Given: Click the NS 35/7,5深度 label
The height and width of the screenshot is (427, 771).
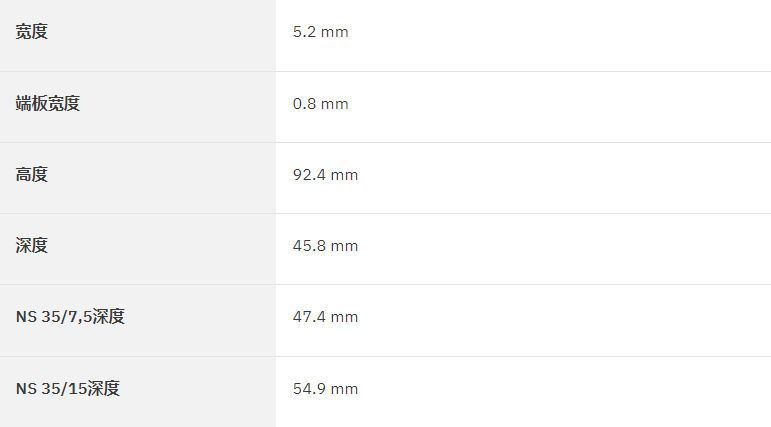Looking at the screenshot, I should [x=70, y=316].
